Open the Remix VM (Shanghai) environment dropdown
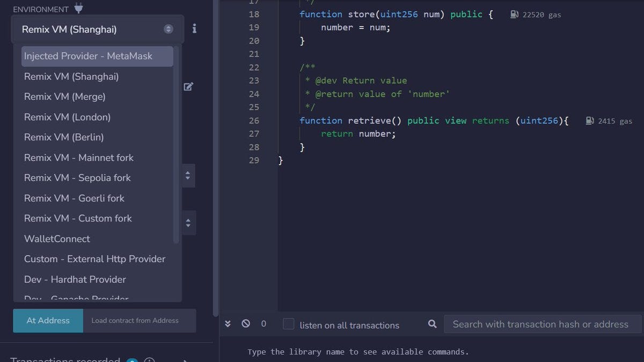644x362 pixels. pos(97,29)
